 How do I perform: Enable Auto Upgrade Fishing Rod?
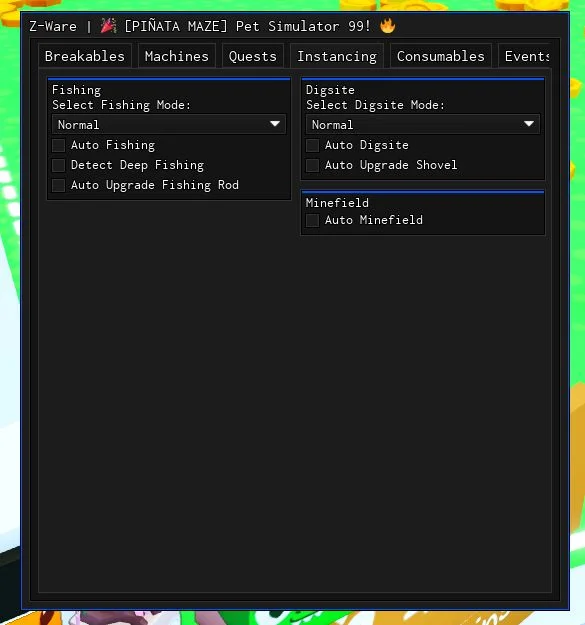click(x=59, y=185)
